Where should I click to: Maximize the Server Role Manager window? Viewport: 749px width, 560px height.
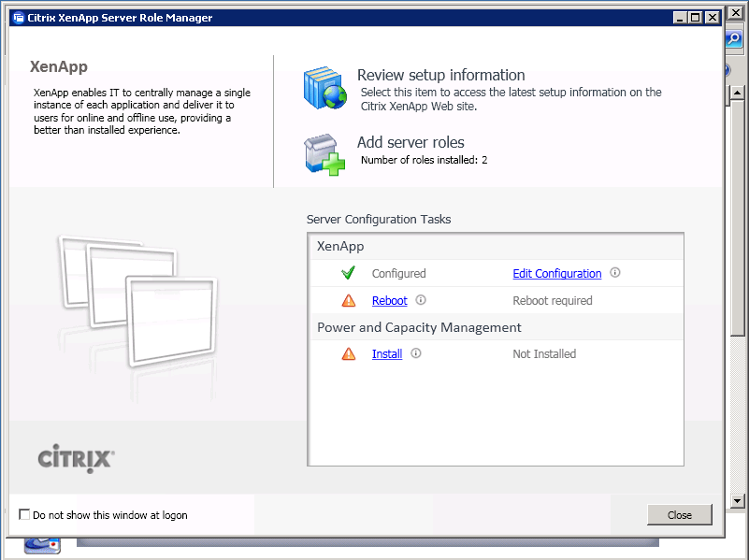696,18
